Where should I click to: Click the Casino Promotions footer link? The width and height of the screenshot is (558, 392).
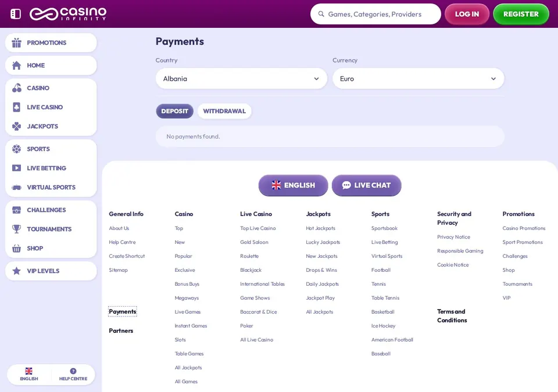point(524,228)
